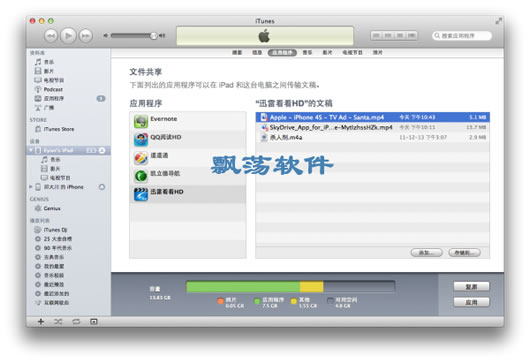Select the Apple iPhone 4S Santa.mp4 file

click(x=372, y=117)
